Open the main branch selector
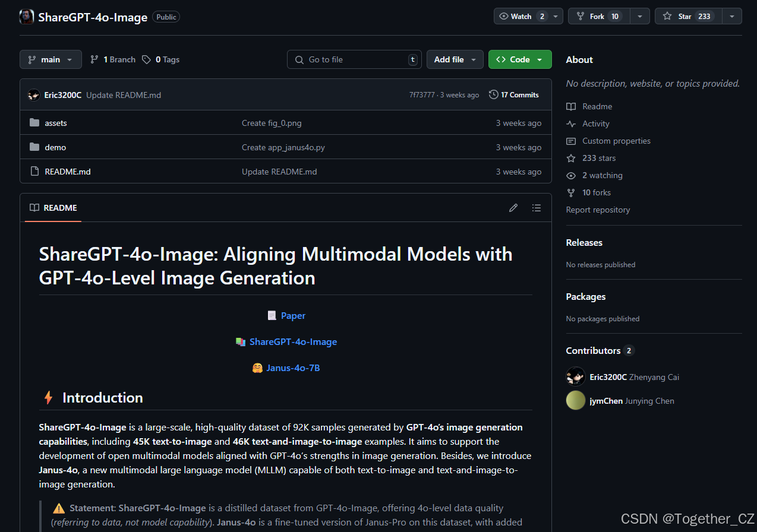The width and height of the screenshot is (757, 532). click(x=51, y=59)
